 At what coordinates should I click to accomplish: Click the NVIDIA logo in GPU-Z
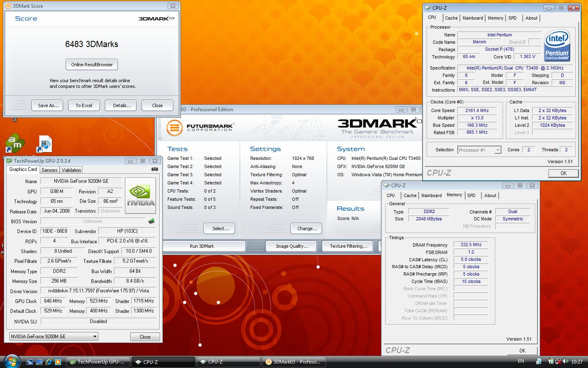[140, 196]
